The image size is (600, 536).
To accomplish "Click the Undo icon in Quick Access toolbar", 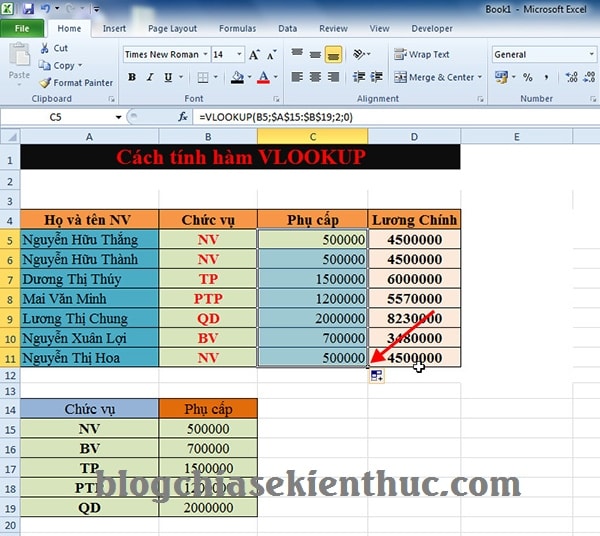I will [x=45, y=8].
